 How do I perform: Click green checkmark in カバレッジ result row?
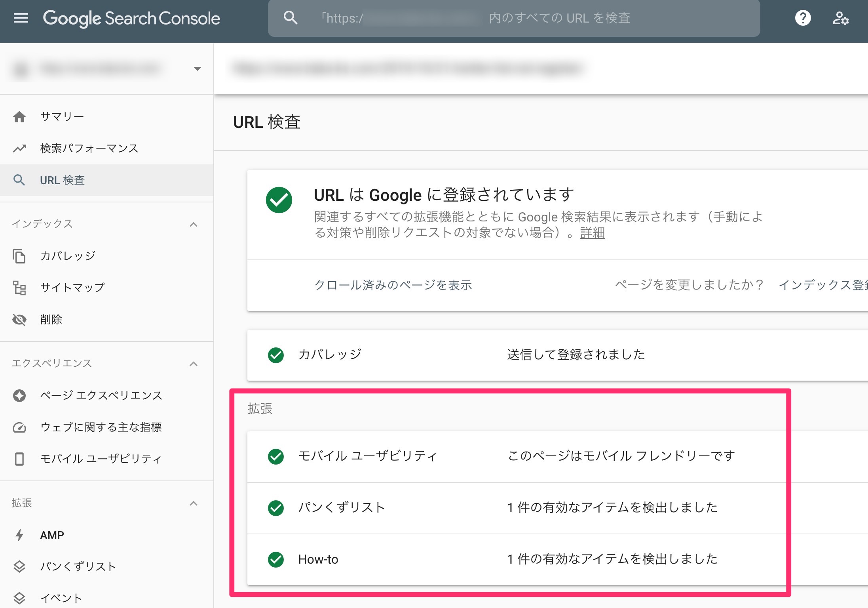tap(276, 355)
